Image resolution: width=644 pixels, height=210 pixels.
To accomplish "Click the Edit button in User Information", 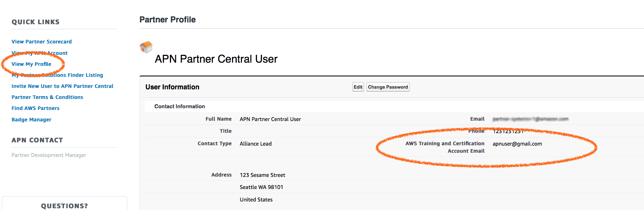I will [x=358, y=87].
